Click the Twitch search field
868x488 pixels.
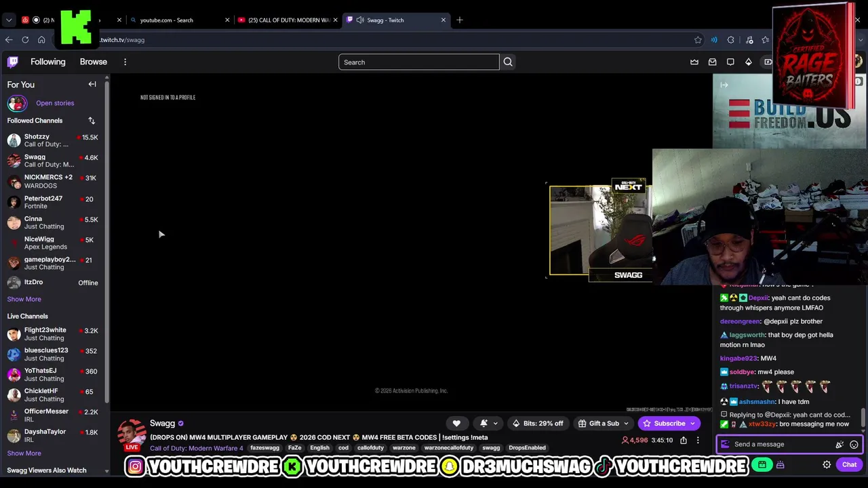419,62
